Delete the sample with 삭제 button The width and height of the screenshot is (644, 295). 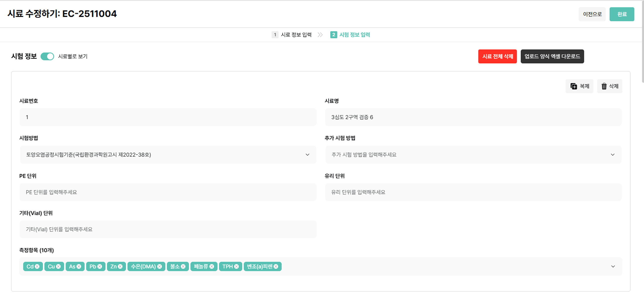coord(610,86)
